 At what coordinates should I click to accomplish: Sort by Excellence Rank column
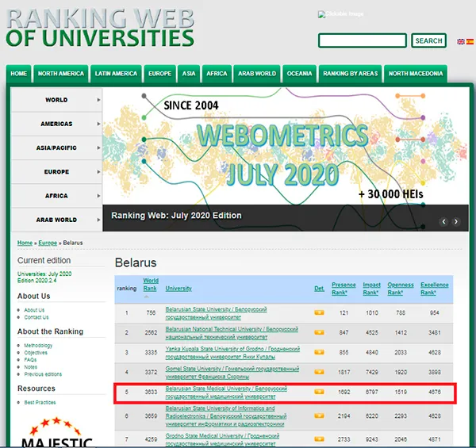(435, 289)
